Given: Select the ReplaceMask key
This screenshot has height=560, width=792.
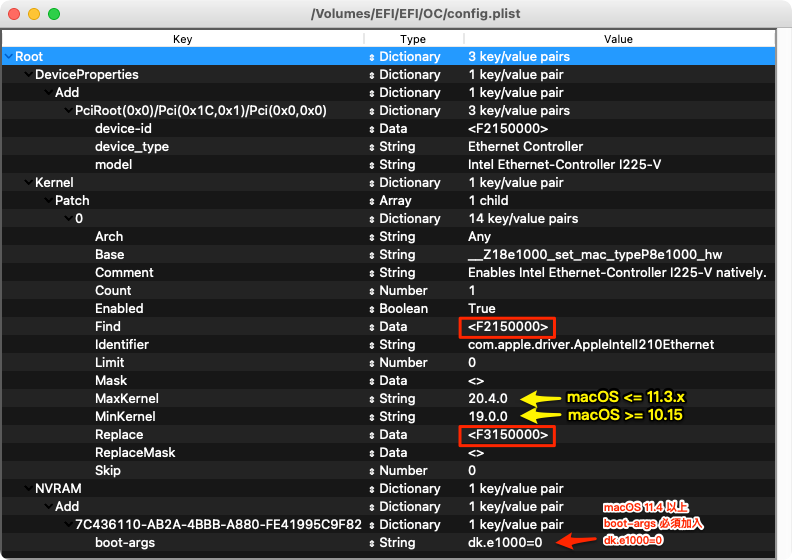Looking at the screenshot, I should point(135,452).
